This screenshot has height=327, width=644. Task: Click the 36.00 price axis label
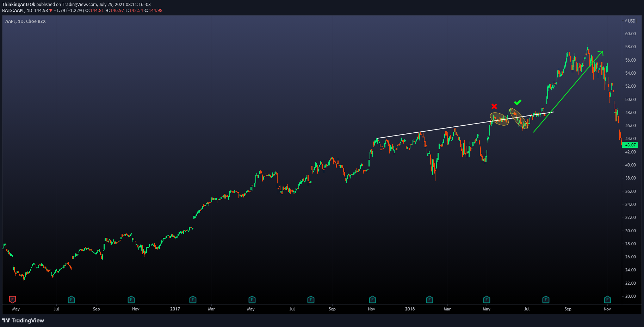pos(630,191)
